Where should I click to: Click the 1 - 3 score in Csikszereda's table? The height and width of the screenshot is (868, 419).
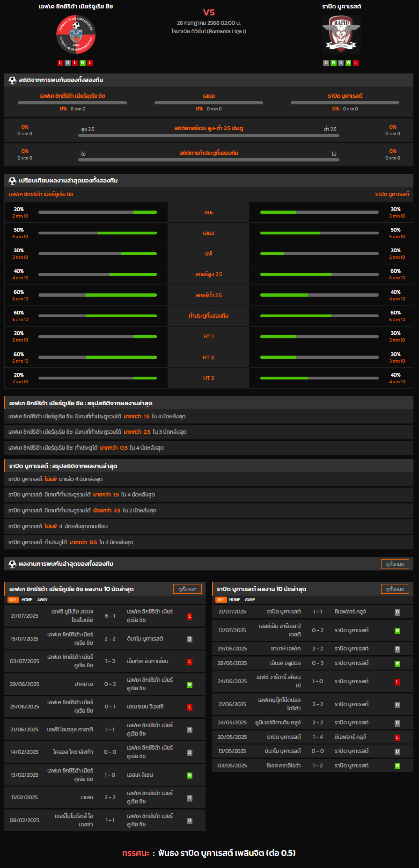[110, 661]
